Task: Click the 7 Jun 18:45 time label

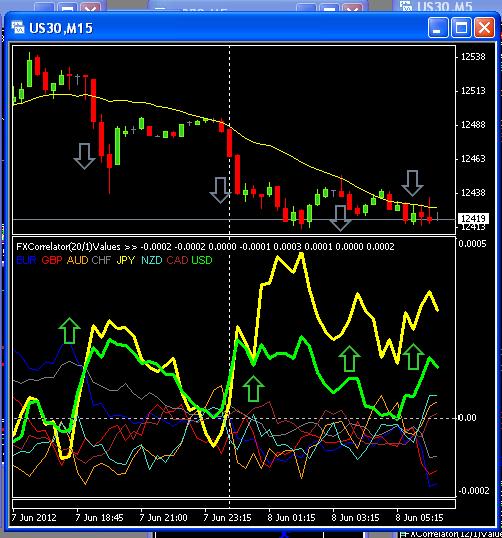Action: 99,517
